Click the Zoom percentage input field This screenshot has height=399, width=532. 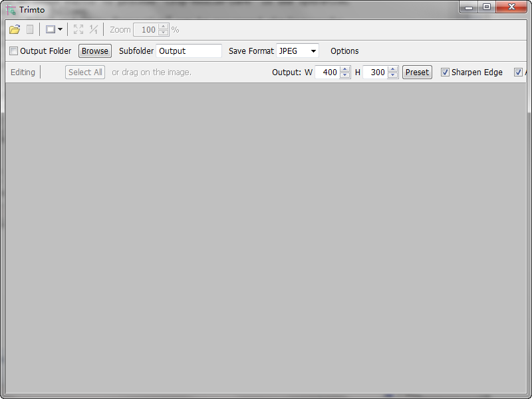point(146,30)
